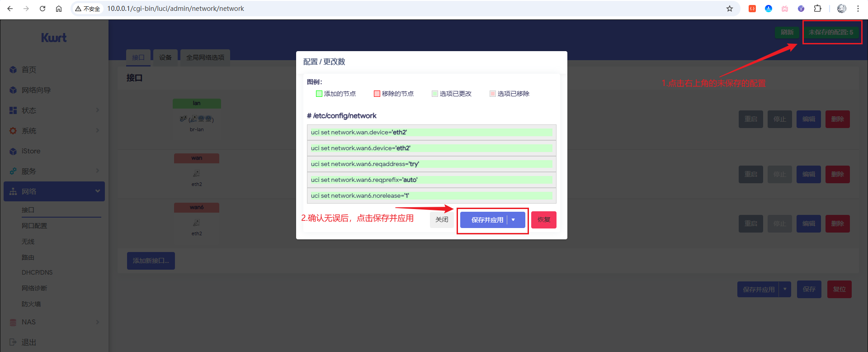Click the 首页 home sidebar icon
The height and width of the screenshot is (352, 868).
click(13, 70)
